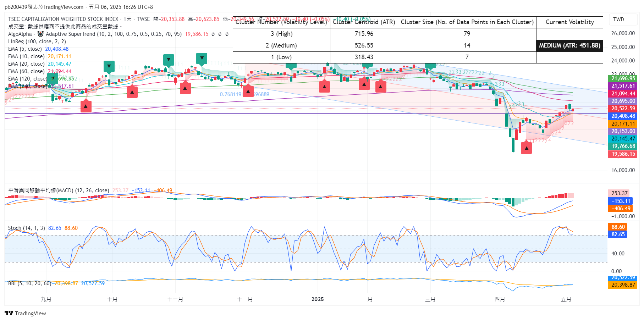Click the 40.00 Stoch scale tick
Image resolution: width=644 pixels, height=321 pixels.
point(618,254)
